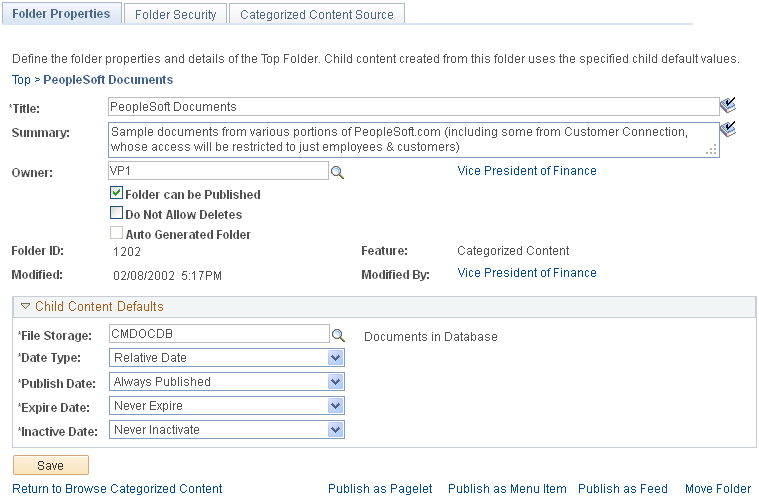Image resolution: width=759 pixels, height=498 pixels.
Task: Open spell check for Summary field
Action: click(x=728, y=129)
